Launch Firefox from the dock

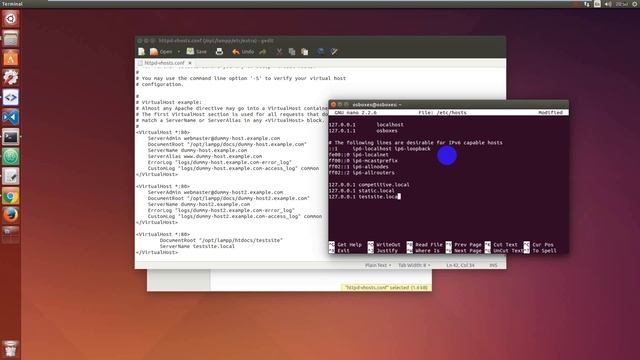click(11, 215)
